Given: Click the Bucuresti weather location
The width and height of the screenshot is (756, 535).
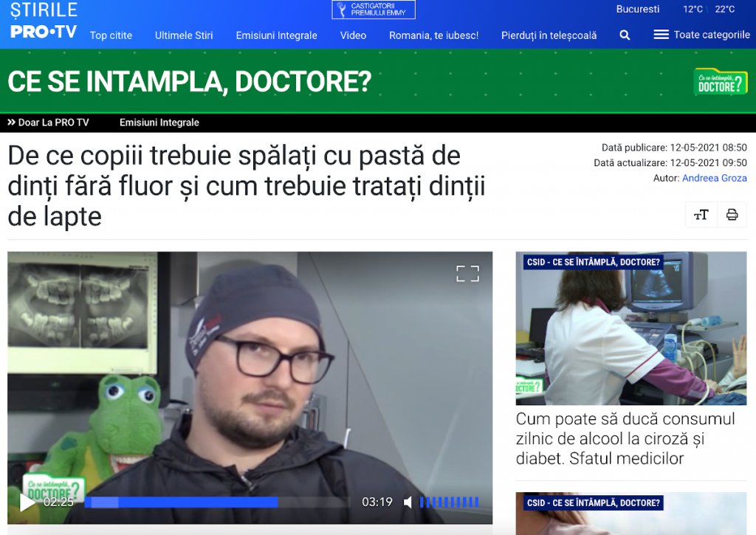Looking at the screenshot, I should (637, 9).
